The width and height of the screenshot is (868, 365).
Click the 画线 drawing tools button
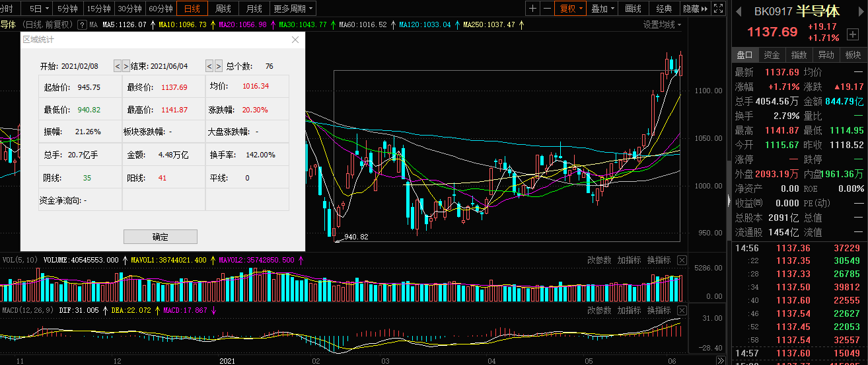pyautogui.click(x=633, y=9)
